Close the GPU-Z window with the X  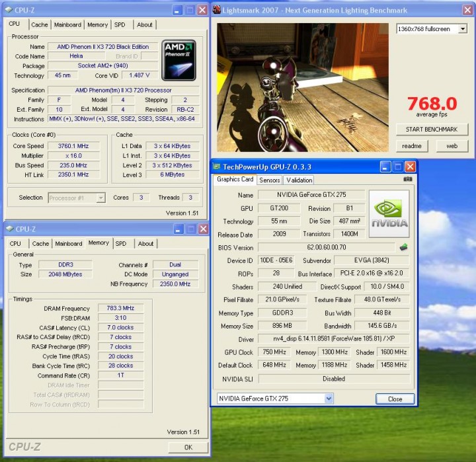pos(410,167)
